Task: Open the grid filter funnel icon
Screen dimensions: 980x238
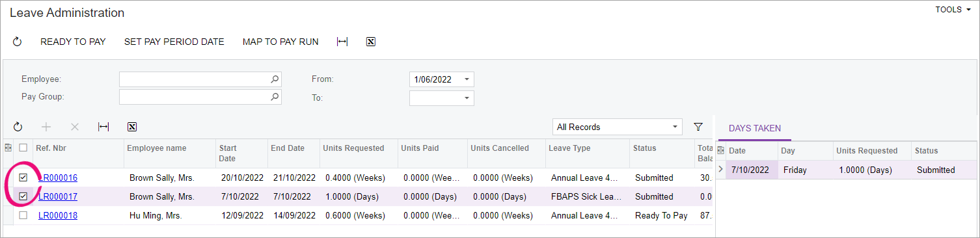Action: click(x=698, y=127)
